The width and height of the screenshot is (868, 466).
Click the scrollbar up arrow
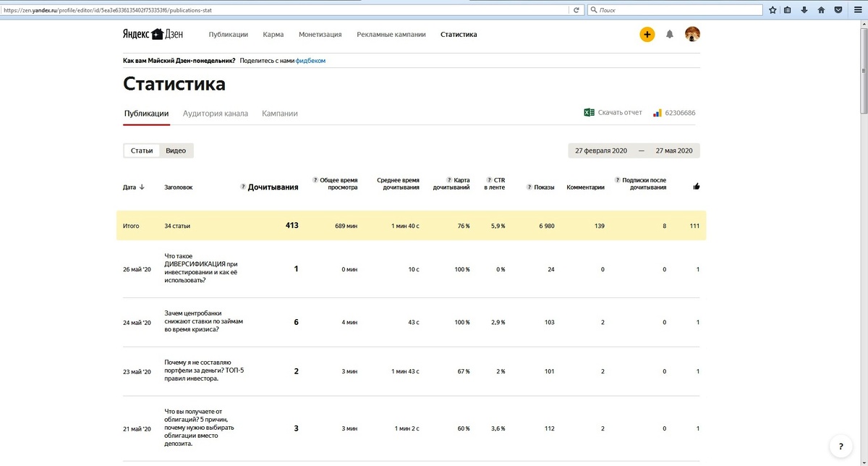tap(863, 25)
